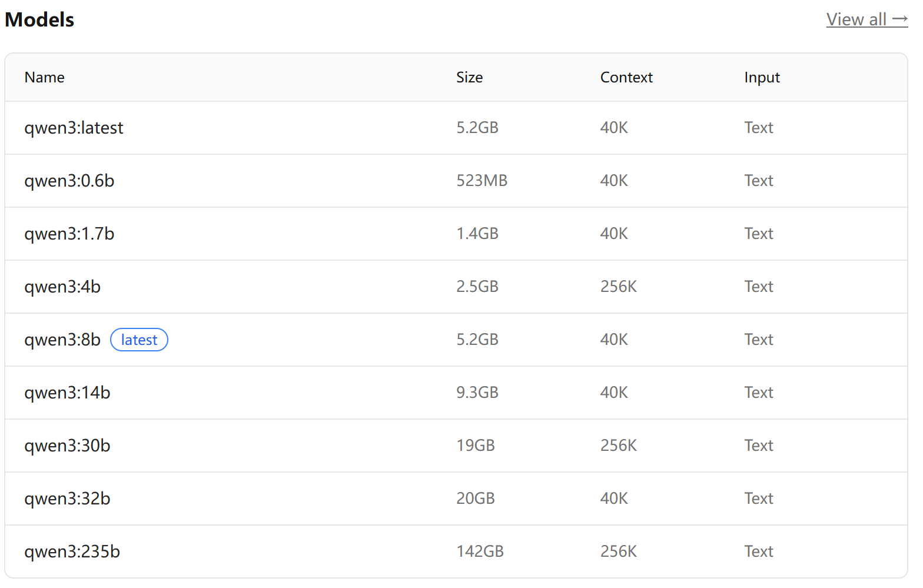Open the qwen3:latest model
Image resolution: width=923 pixels, height=588 pixels.
point(74,128)
